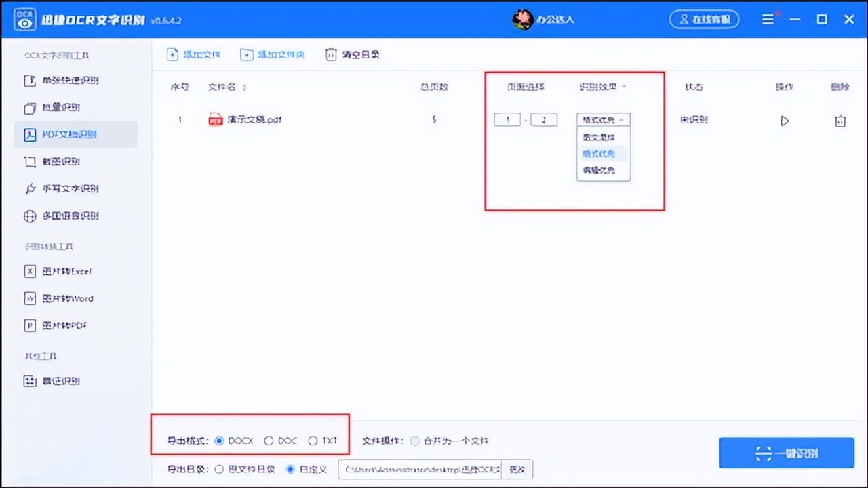
Task: Minimize the OCR application window
Action: [795, 19]
